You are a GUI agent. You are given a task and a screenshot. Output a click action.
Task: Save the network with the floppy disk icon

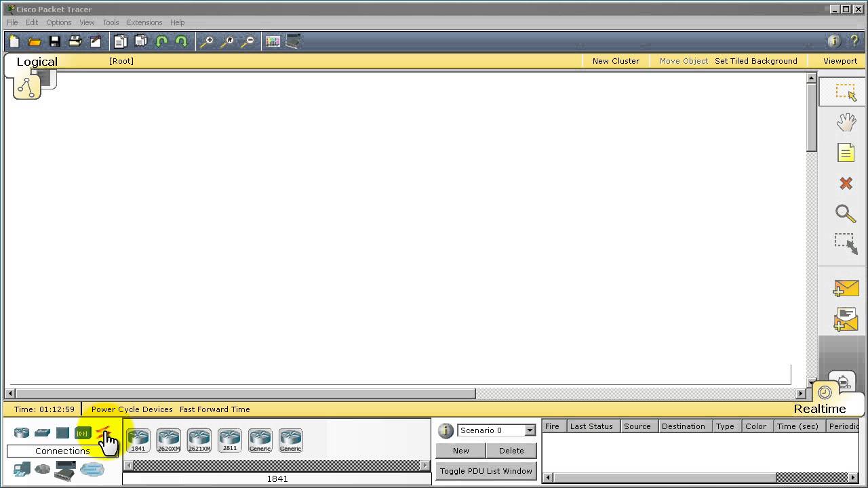(55, 41)
